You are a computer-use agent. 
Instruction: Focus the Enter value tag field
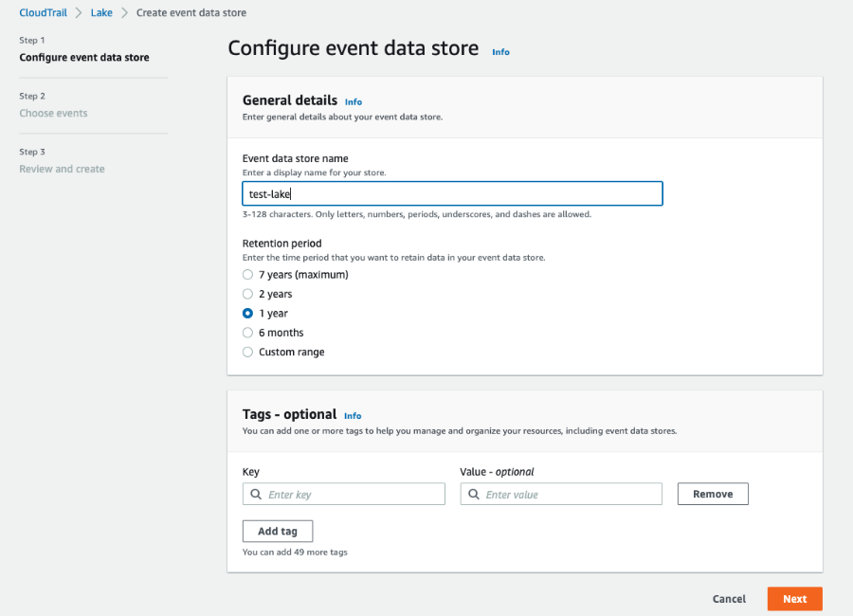(561, 494)
